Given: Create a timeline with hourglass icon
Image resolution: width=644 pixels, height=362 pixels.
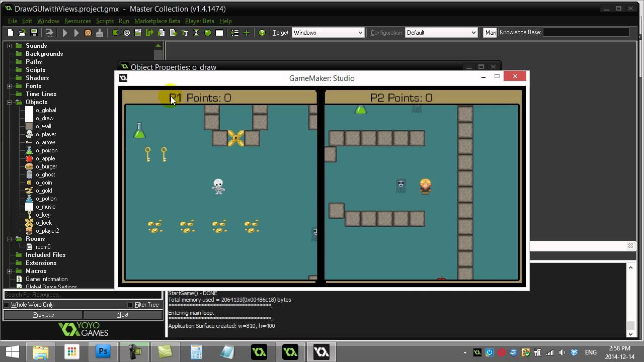Looking at the screenshot, I should tap(196, 33).
